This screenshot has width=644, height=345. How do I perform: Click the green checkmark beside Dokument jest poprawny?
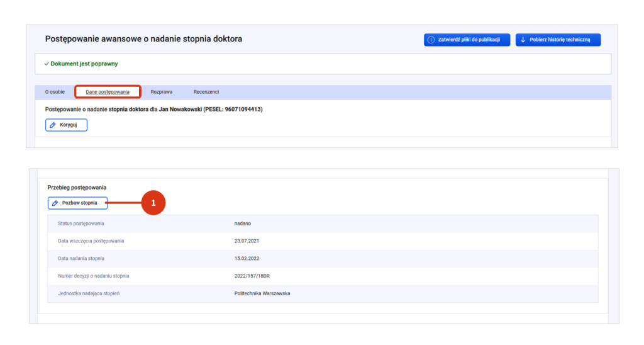[x=47, y=64]
